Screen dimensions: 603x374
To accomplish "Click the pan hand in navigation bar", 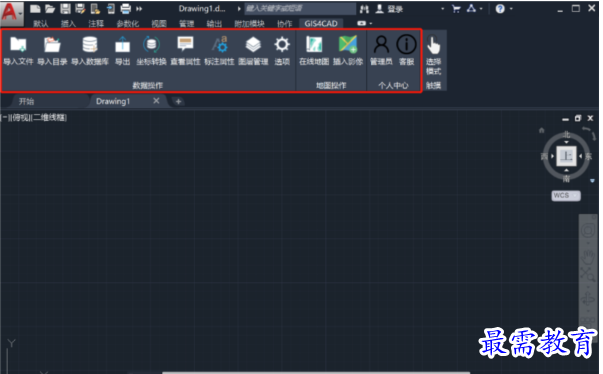I will [x=588, y=256].
